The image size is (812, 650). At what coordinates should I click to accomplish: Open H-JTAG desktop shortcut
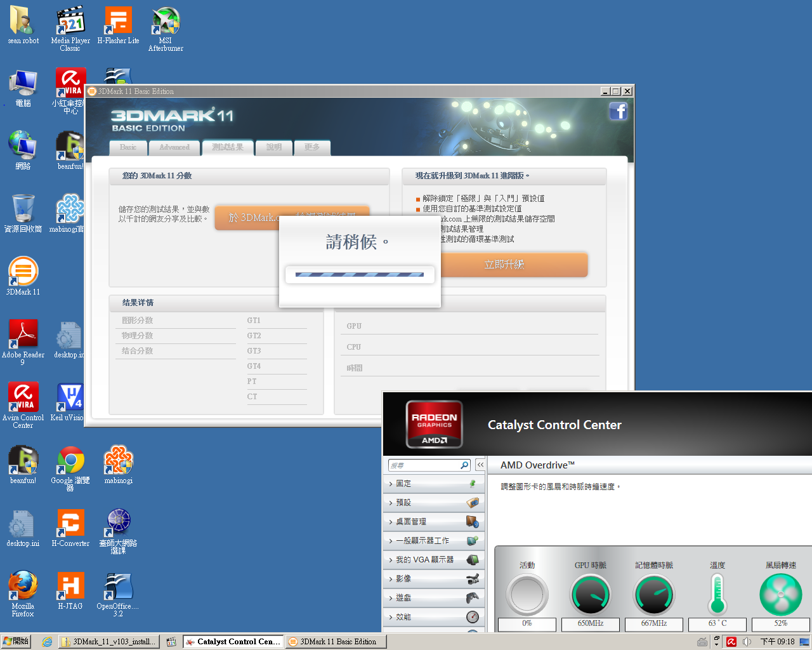(70, 590)
